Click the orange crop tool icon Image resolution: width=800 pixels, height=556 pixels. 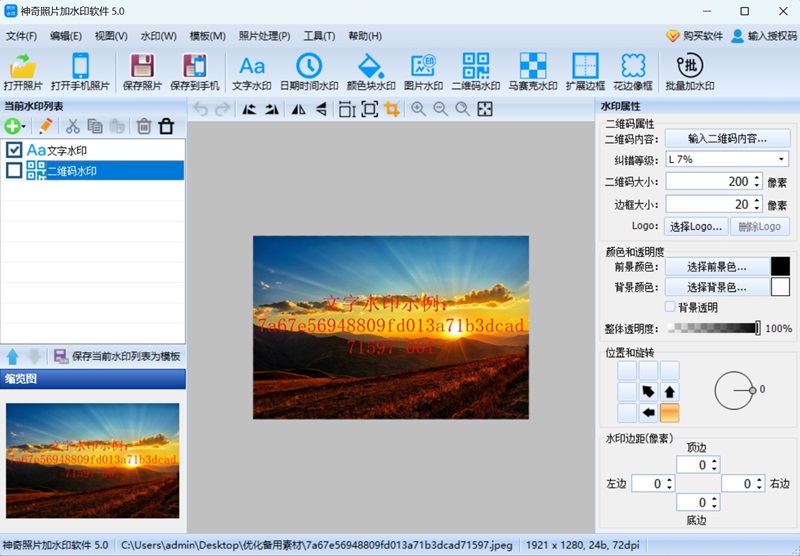pyautogui.click(x=392, y=109)
